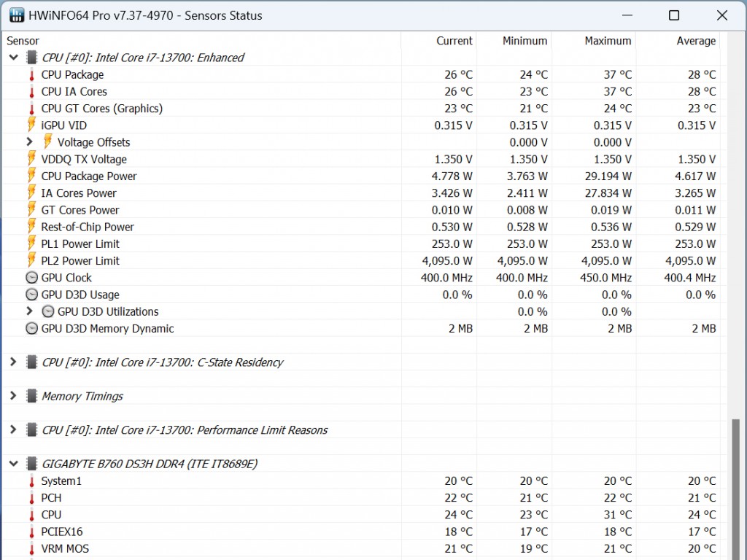
Task: Click the chip icon of CPU Enhanced group
Action: pyautogui.click(x=31, y=58)
